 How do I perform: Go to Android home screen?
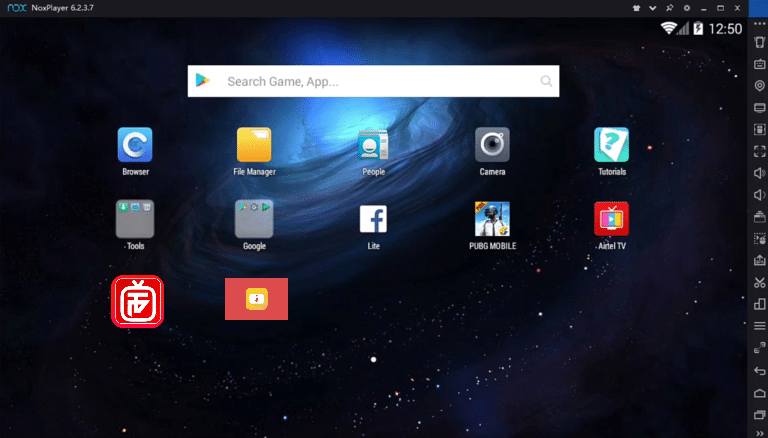coord(760,393)
